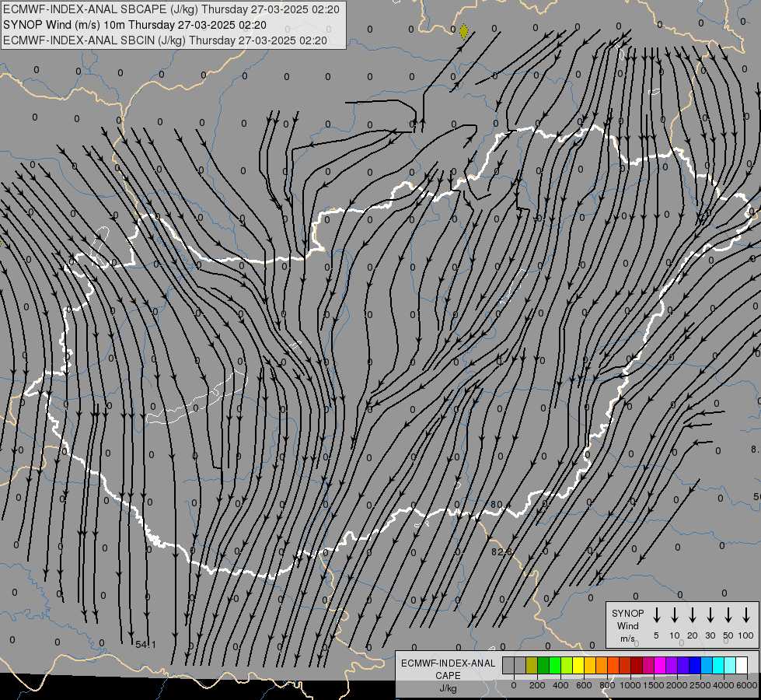Screen dimensions: 761x700
Task: Select the bright magenta CAPE legend swatch
Action: pos(660,666)
